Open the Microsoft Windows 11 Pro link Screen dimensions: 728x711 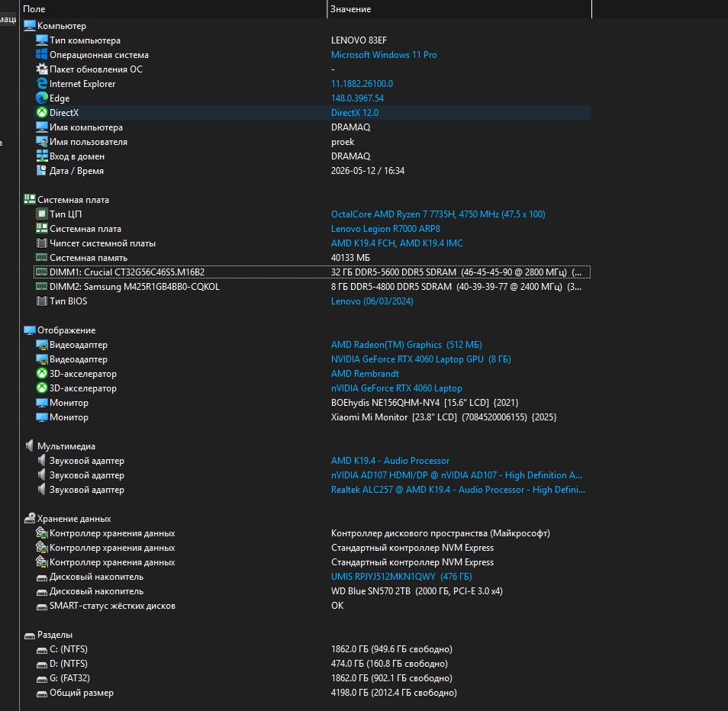(384, 55)
